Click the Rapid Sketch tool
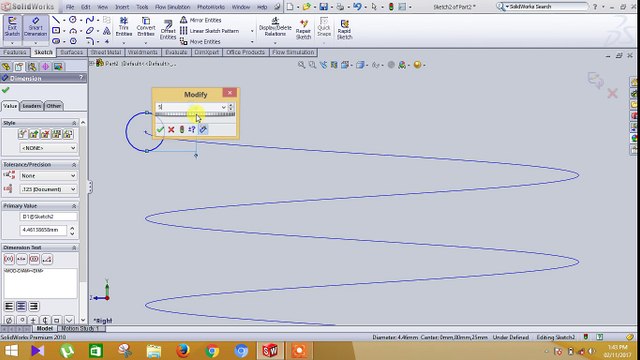This screenshot has height=360, width=640. click(x=344, y=29)
